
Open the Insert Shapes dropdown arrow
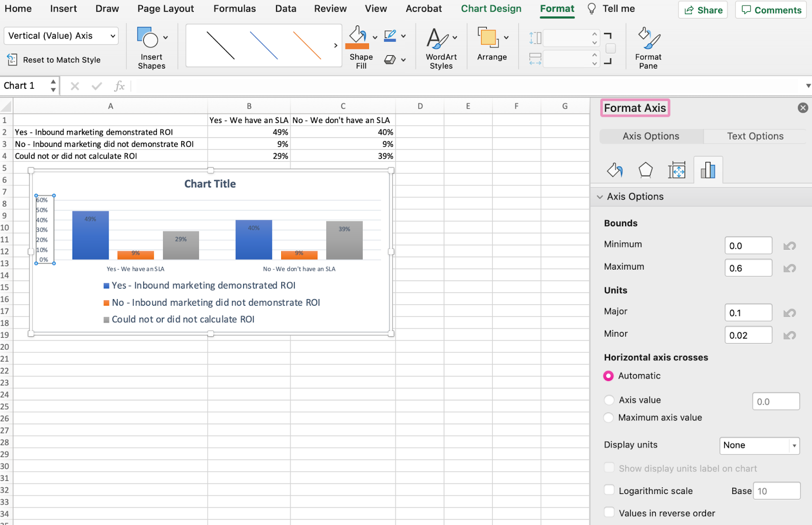[x=165, y=38]
